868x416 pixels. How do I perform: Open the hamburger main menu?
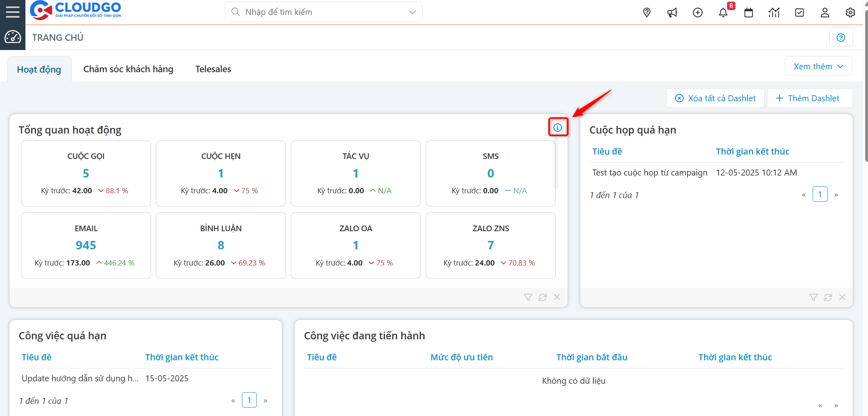pyautogui.click(x=13, y=12)
